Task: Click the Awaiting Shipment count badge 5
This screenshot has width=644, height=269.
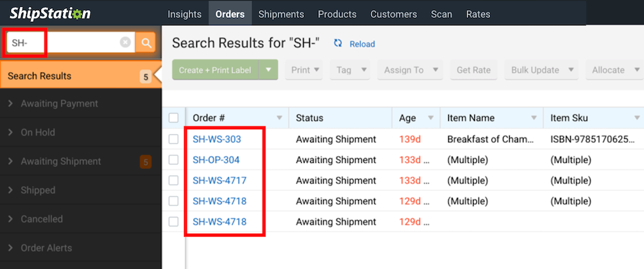Action: 145,162
